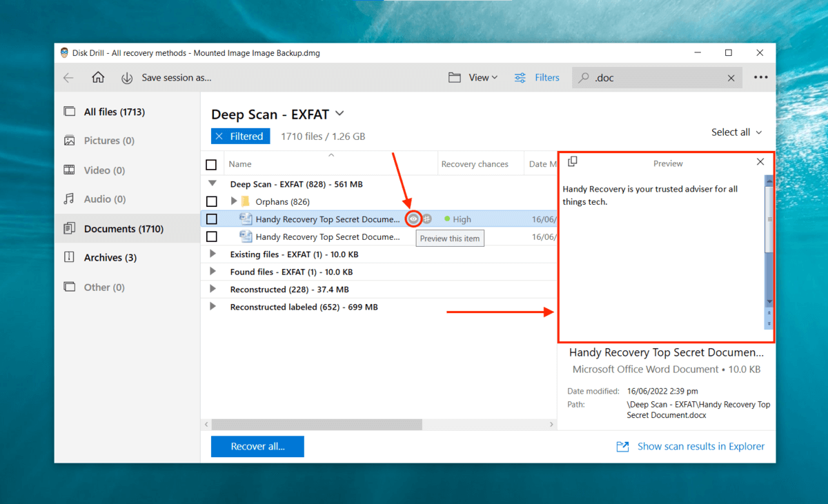This screenshot has width=828, height=504.
Task: Click the file path text value
Action: 698,410
